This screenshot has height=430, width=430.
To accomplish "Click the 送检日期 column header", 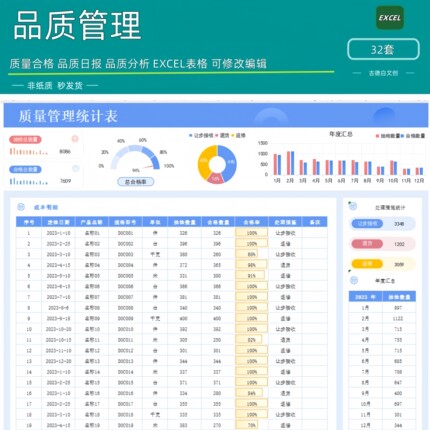I will point(59,222).
